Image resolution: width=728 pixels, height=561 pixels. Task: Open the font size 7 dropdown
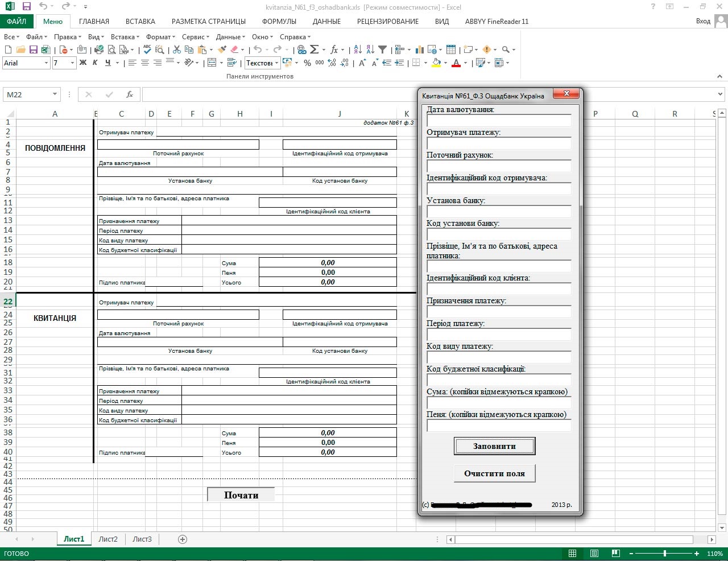click(72, 63)
